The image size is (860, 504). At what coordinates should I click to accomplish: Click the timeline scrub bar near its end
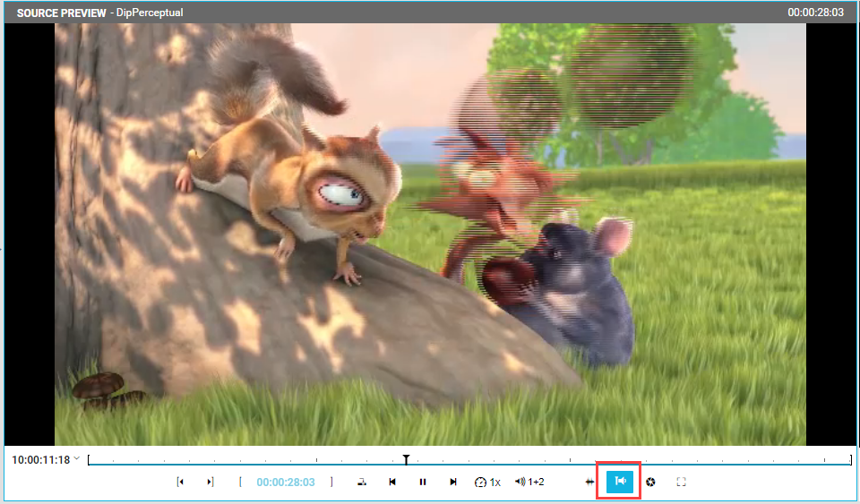click(x=833, y=464)
